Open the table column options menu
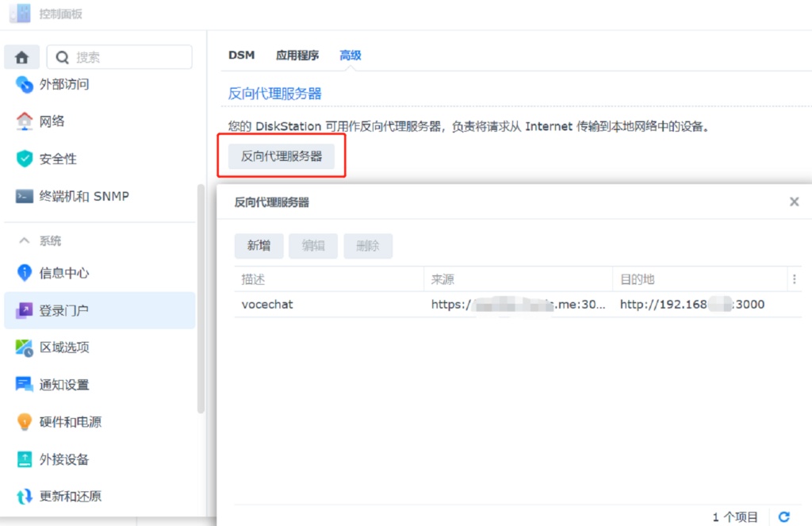Image resolution: width=812 pixels, height=526 pixels. (x=794, y=279)
